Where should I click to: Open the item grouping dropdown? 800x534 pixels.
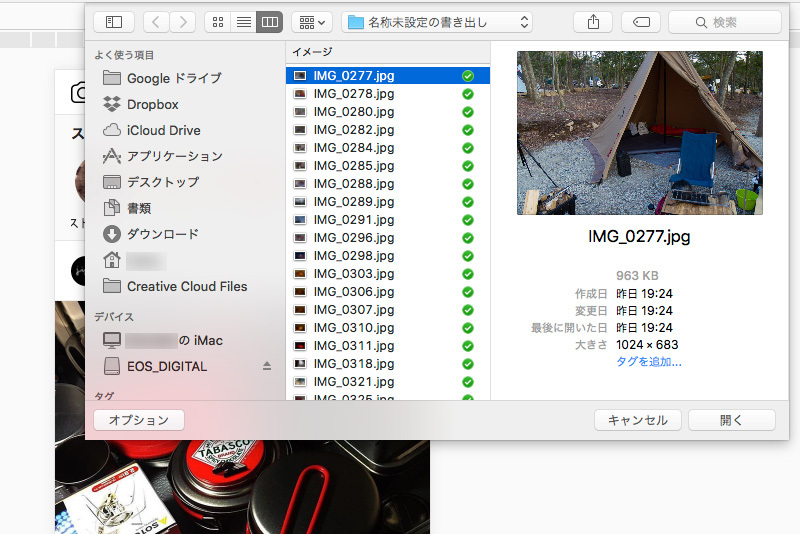pyautogui.click(x=312, y=22)
